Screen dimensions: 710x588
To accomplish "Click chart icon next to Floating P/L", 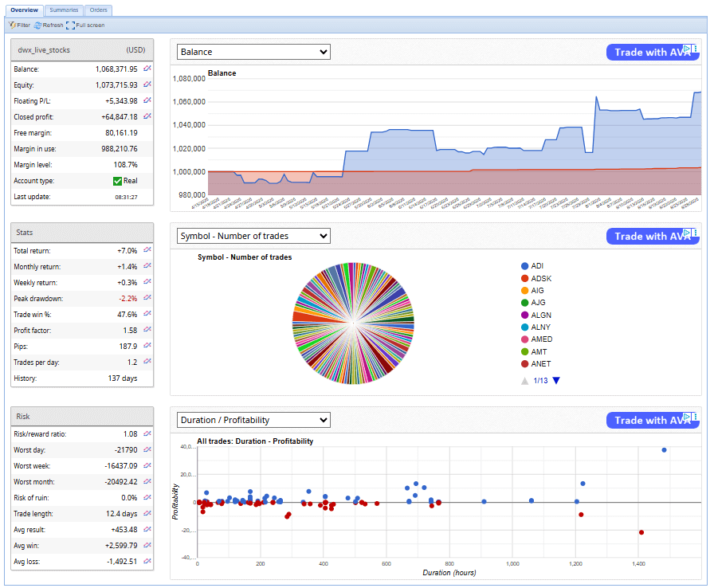I will click(147, 101).
